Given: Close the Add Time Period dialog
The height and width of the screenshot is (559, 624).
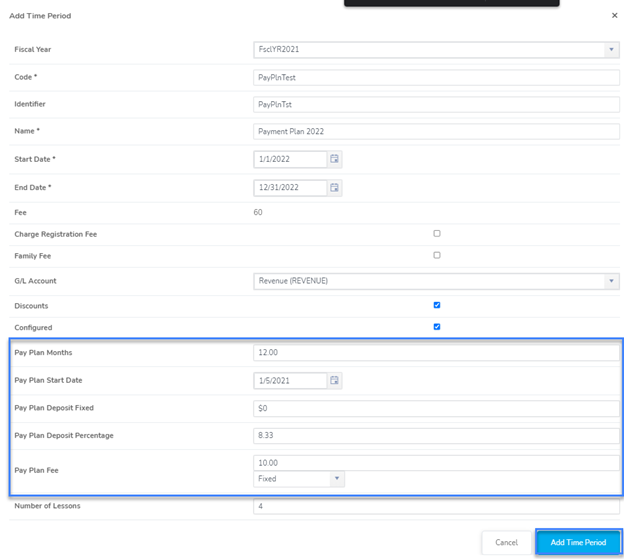Looking at the screenshot, I should 614,16.
